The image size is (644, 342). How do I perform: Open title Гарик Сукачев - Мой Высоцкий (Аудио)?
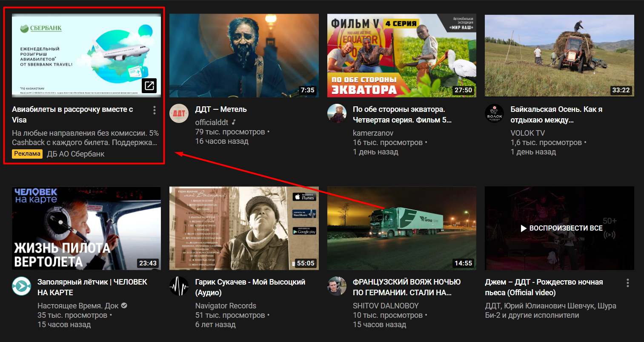click(x=250, y=287)
